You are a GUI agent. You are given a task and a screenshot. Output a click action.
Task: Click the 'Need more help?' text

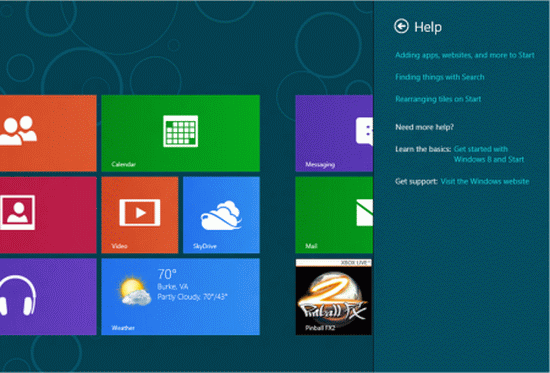click(424, 127)
